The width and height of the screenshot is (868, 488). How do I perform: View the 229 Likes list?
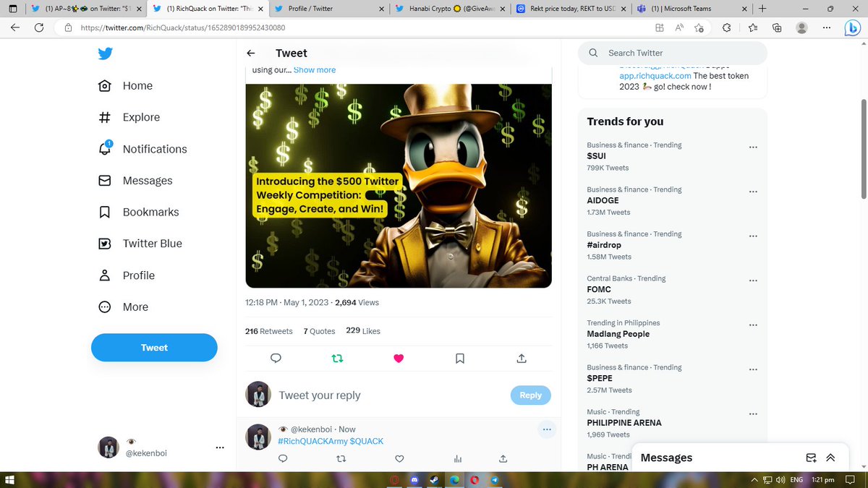[363, 331]
